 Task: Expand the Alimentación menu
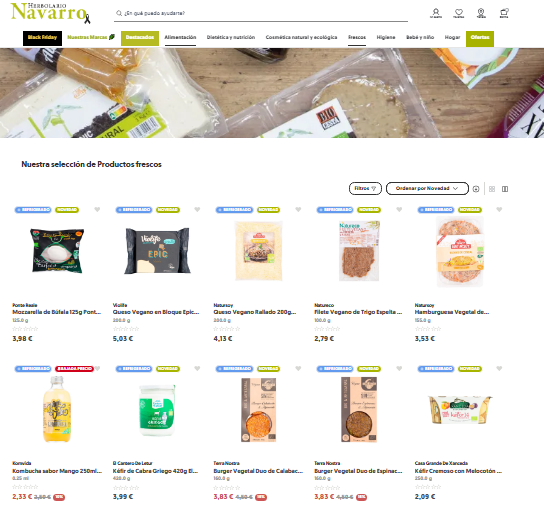(x=180, y=37)
